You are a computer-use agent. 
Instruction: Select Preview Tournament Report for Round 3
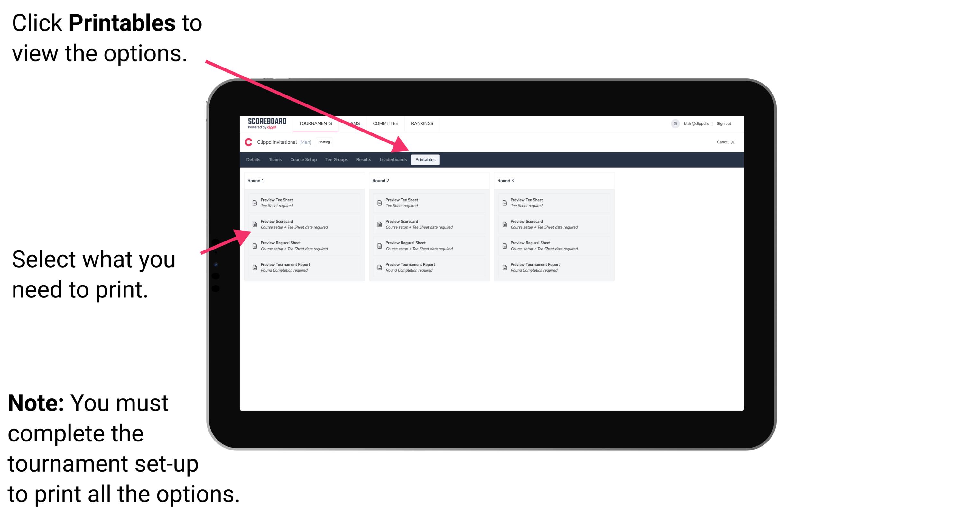tap(534, 267)
